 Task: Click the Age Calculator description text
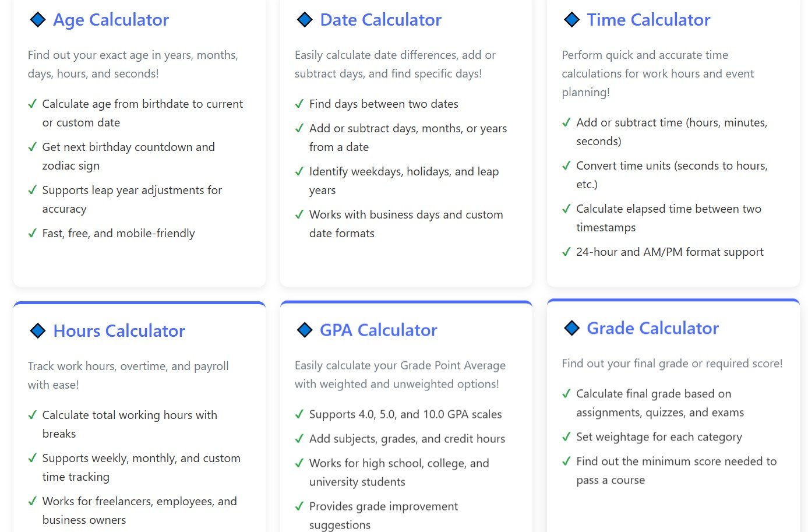coord(133,64)
